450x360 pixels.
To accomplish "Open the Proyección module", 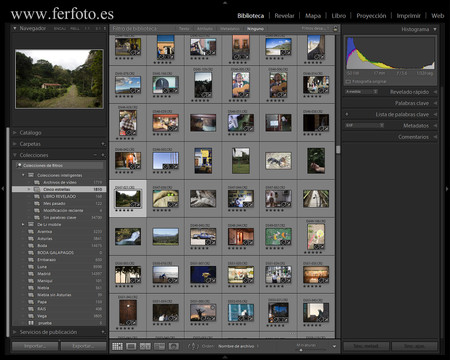I will click(x=371, y=16).
